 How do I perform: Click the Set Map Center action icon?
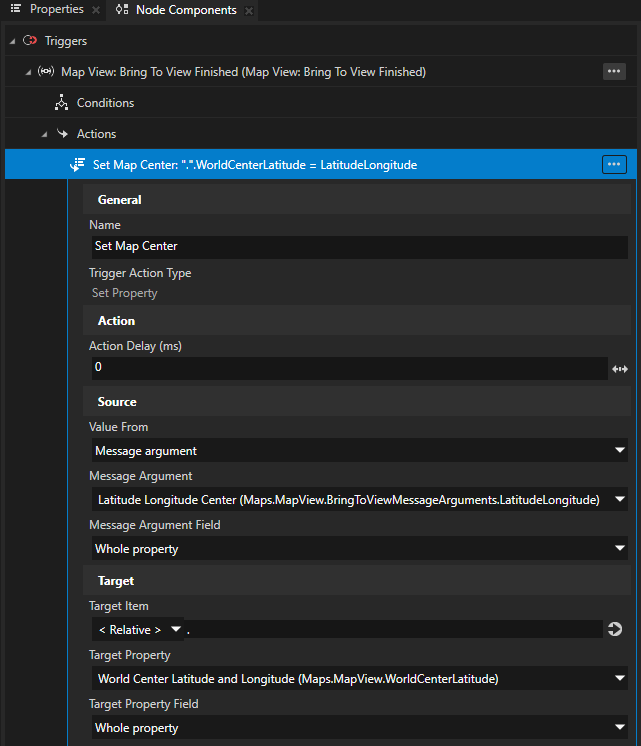pyautogui.click(x=77, y=165)
